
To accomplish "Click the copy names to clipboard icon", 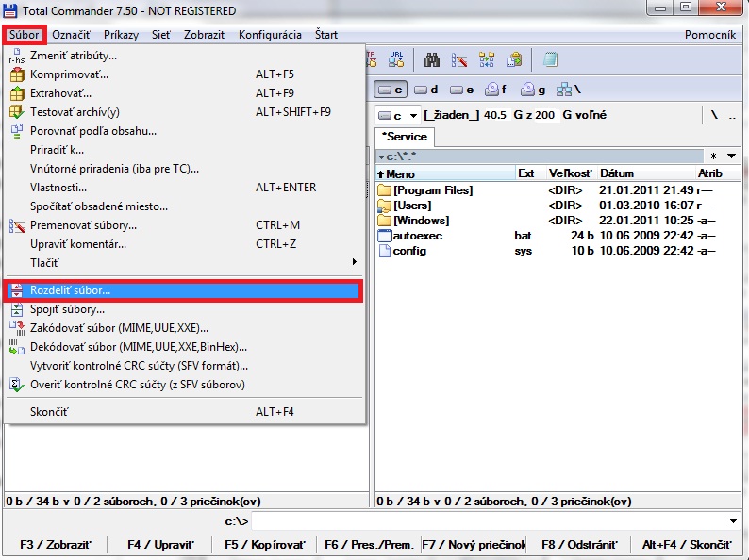I will click(514, 60).
